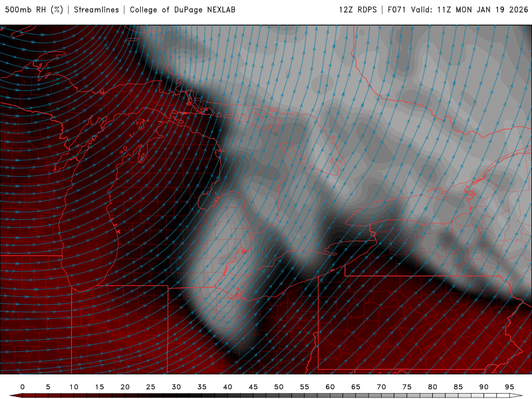Click 'Valid: 11Z MON JAN 19 2026' text
The width and height of the screenshot is (532, 399).
(x=469, y=10)
